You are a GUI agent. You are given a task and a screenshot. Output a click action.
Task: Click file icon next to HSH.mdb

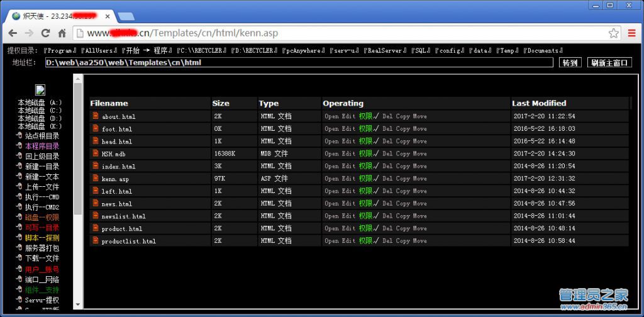[x=96, y=153]
